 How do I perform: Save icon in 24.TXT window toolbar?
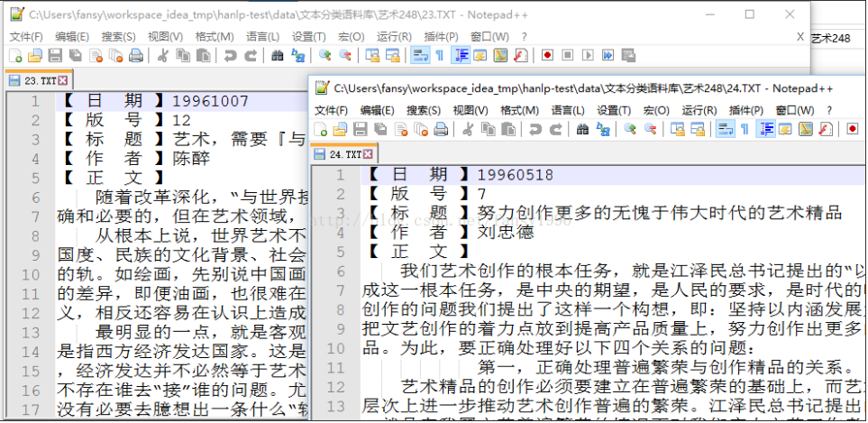(x=361, y=130)
